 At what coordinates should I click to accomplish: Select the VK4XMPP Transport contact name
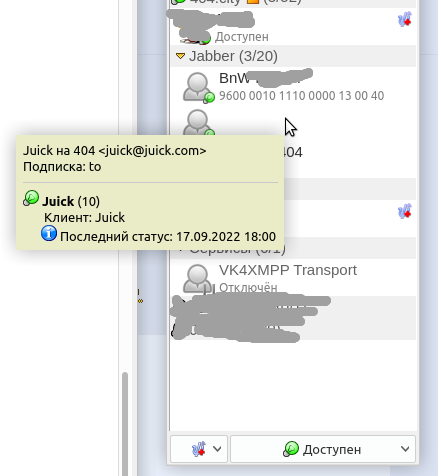click(x=288, y=270)
